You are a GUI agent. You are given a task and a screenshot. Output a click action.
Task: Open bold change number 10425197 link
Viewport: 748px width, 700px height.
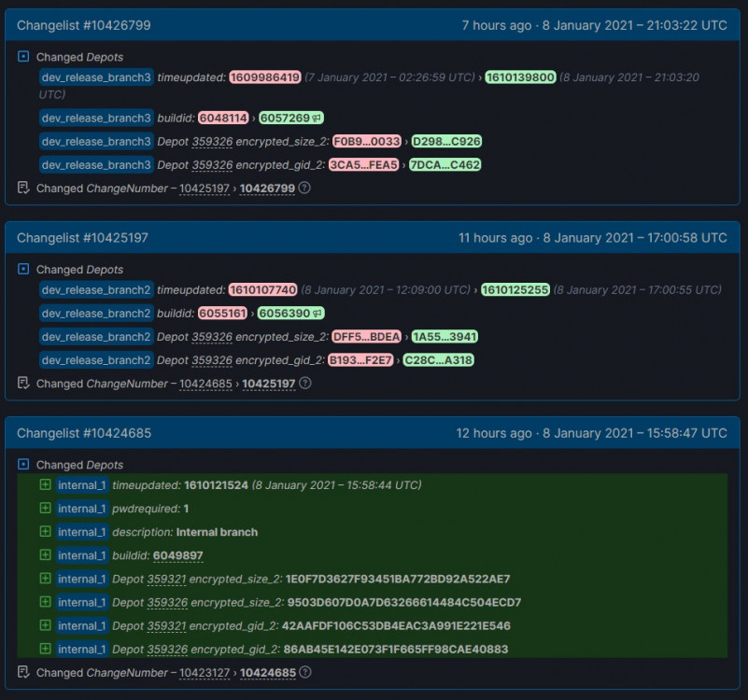pyautogui.click(x=269, y=384)
